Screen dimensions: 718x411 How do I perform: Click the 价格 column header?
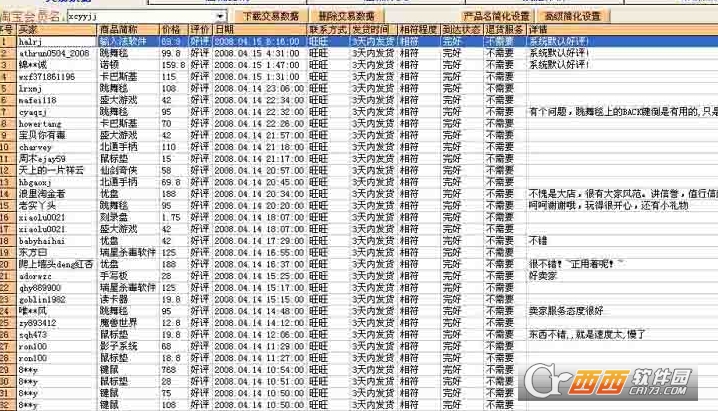coord(174,30)
